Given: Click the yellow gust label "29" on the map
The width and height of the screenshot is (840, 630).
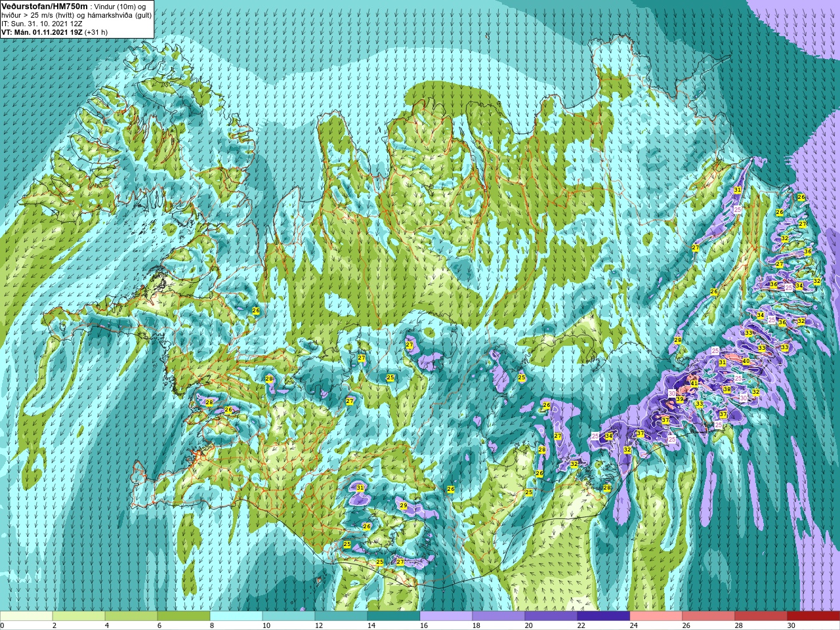Looking at the screenshot, I should coord(403,505).
